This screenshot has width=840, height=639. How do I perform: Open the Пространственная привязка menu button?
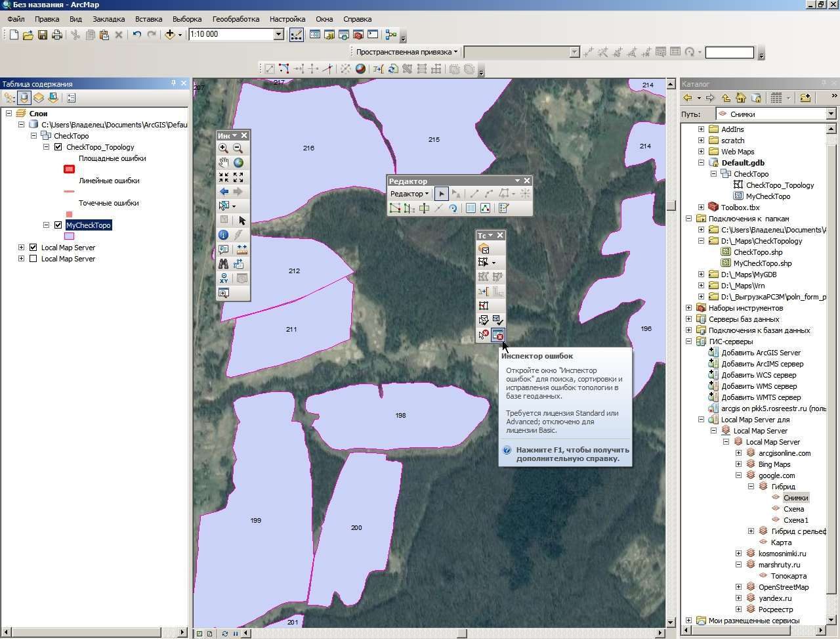(x=407, y=52)
